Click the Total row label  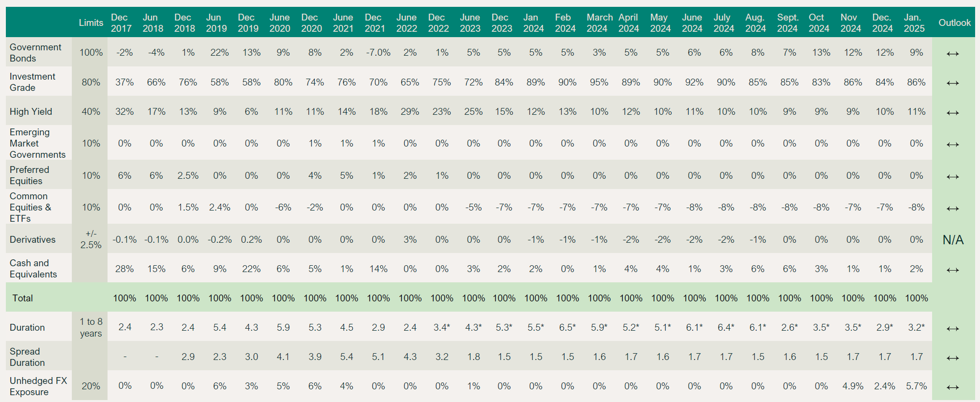22,298
